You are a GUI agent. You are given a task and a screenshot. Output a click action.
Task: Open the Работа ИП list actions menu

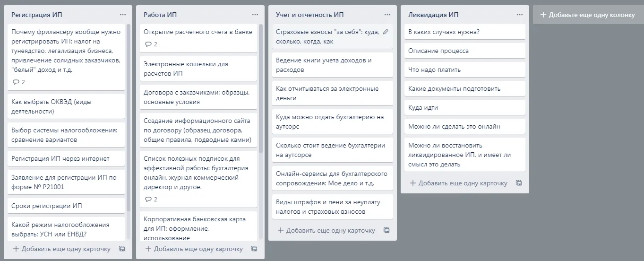click(x=255, y=15)
